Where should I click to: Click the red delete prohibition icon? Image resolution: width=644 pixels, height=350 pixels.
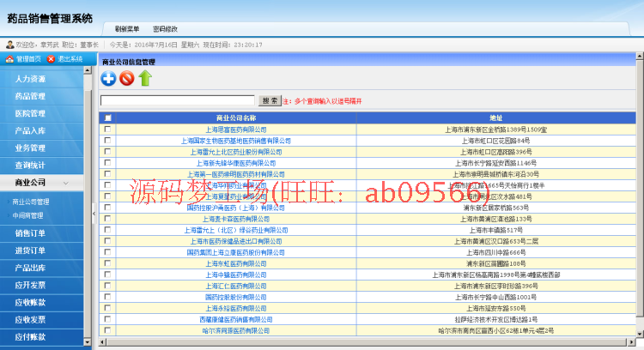pyautogui.click(x=127, y=78)
